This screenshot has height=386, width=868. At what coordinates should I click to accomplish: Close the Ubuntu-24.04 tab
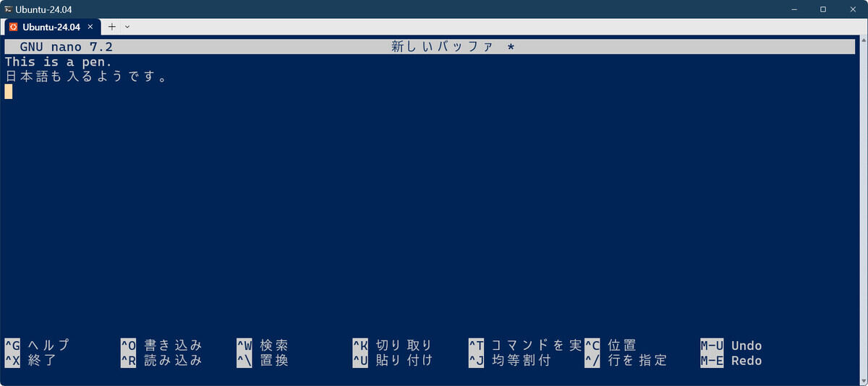pyautogui.click(x=90, y=27)
